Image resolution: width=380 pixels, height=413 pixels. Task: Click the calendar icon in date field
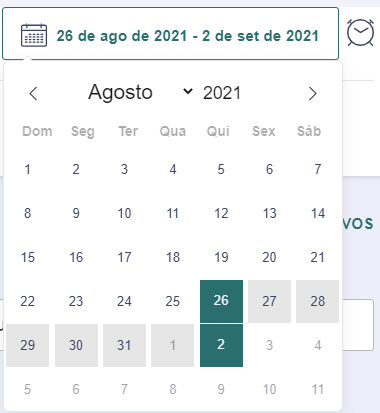click(x=34, y=35)
